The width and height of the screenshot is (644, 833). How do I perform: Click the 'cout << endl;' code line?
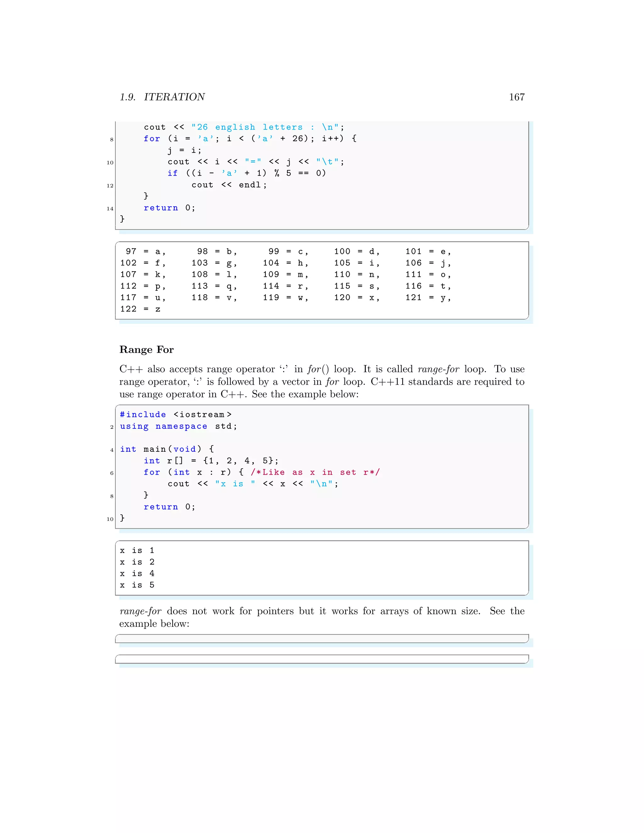click(x=229, y=185)
